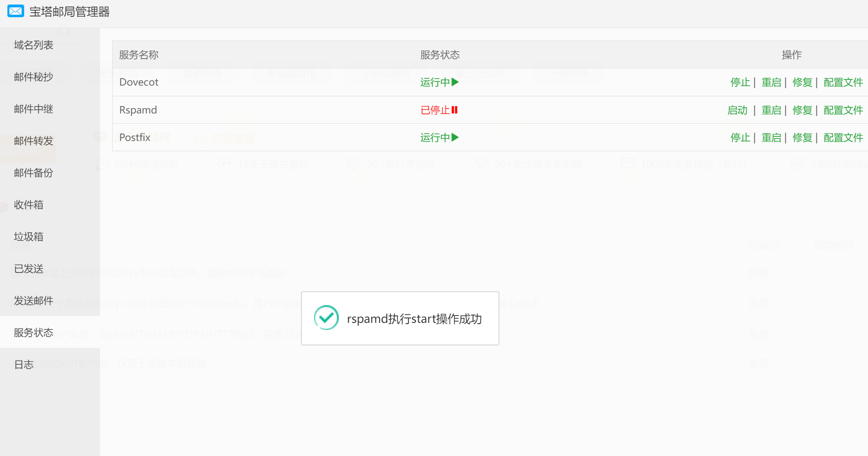The width and height of the screenshot is (868, 456).
Task: Click the mail envelope logo icon
Action: point(16,11)
